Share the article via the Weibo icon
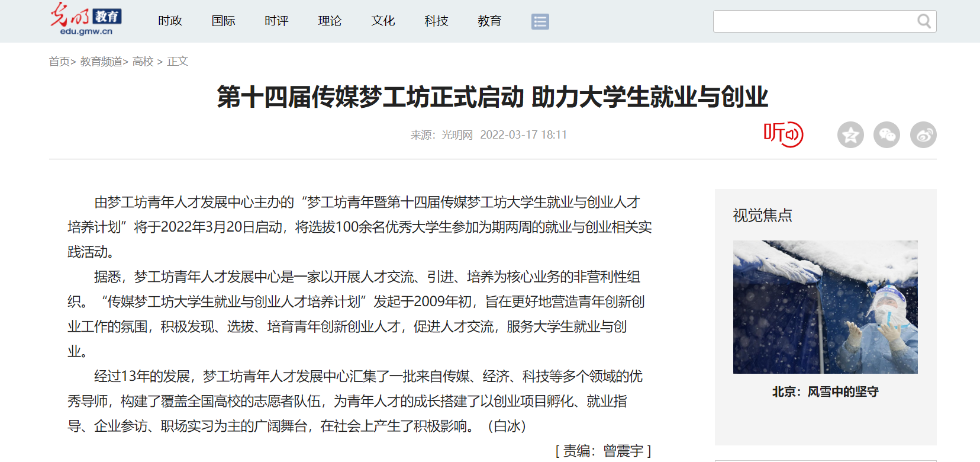The image size is (980, 462). pyautogui.click(x=923, y=135)
